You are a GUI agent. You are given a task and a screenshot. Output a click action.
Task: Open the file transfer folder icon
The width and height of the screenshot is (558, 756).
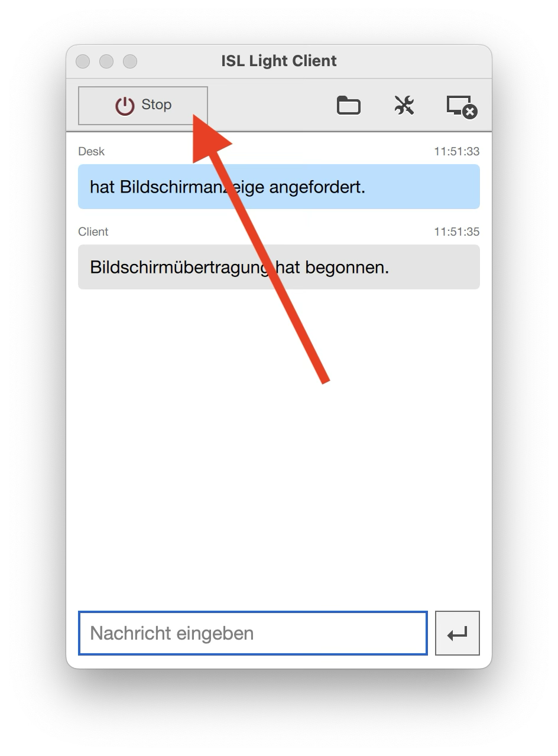[349, 106]
